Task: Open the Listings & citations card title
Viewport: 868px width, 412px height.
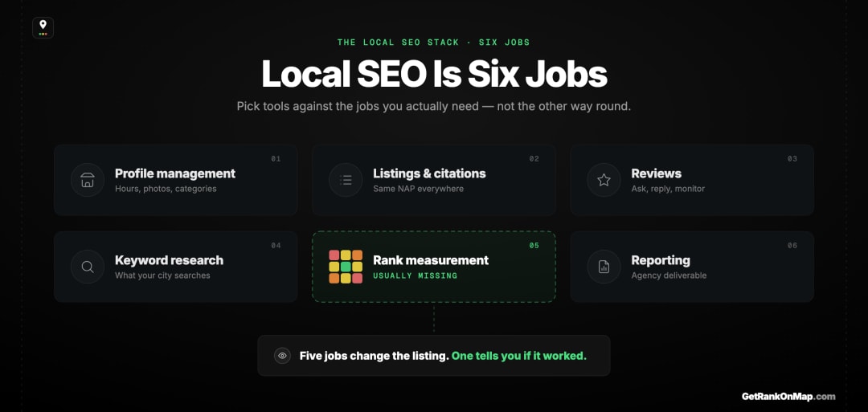Action: point(429,173)
